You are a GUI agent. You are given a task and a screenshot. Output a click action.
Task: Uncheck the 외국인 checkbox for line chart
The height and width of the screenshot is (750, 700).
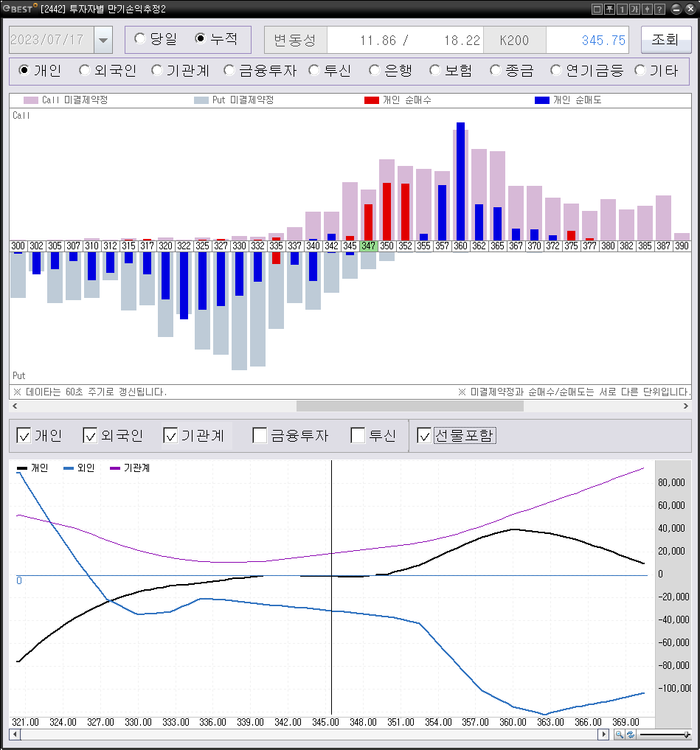point(90,435)
